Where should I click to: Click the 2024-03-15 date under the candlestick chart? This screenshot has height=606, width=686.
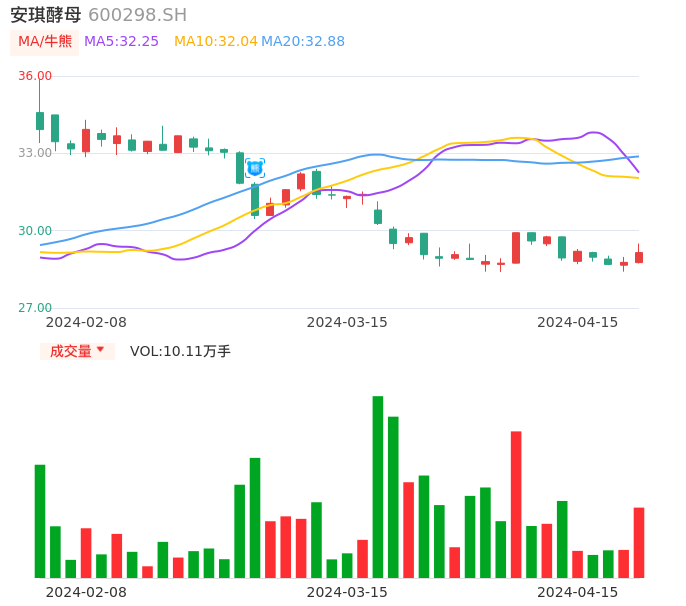(x=346, y=322)
